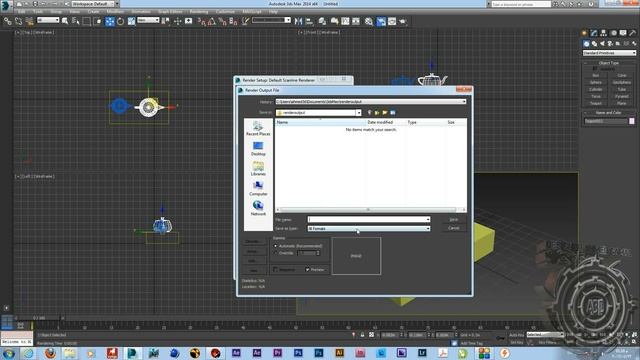Create a new folder in the file dialog
640x360 pixels.
coord(385,113)
